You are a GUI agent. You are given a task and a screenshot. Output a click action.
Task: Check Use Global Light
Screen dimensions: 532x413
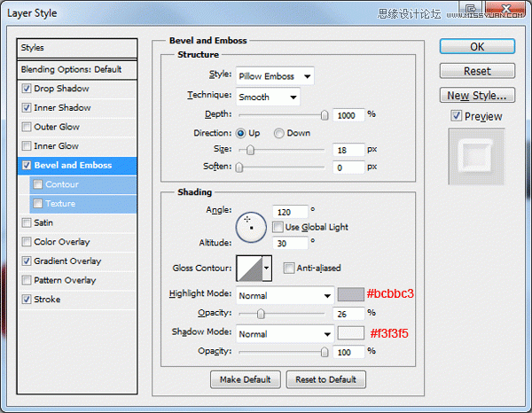pos(278,227)
